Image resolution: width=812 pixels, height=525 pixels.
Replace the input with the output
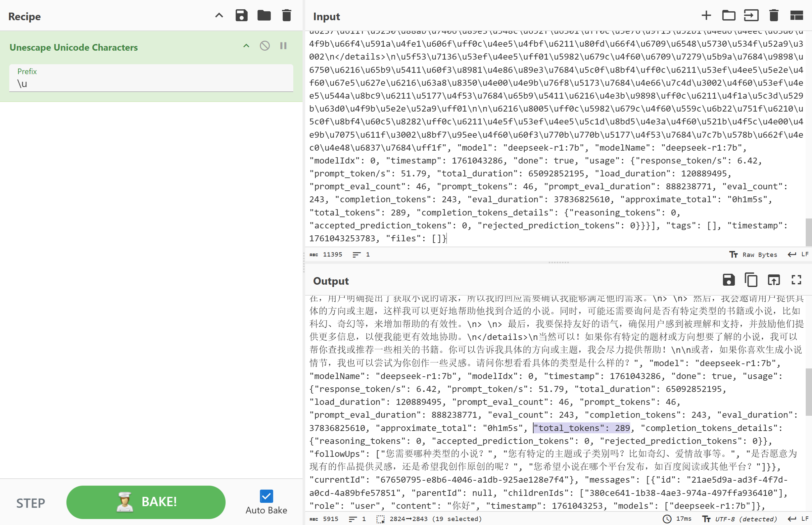(x=774, y=280)
